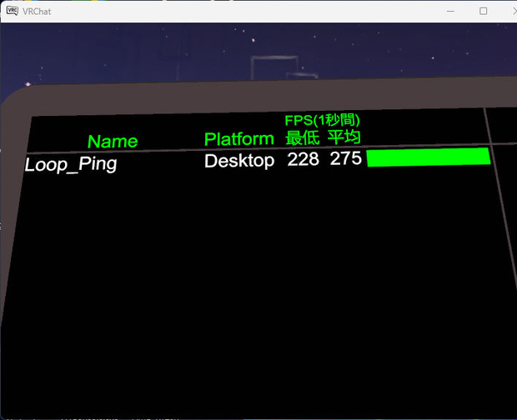The height and width of the screenshot is (420, 517).
Task: Click the 平均 column header
Action: (x=344, y=137)
